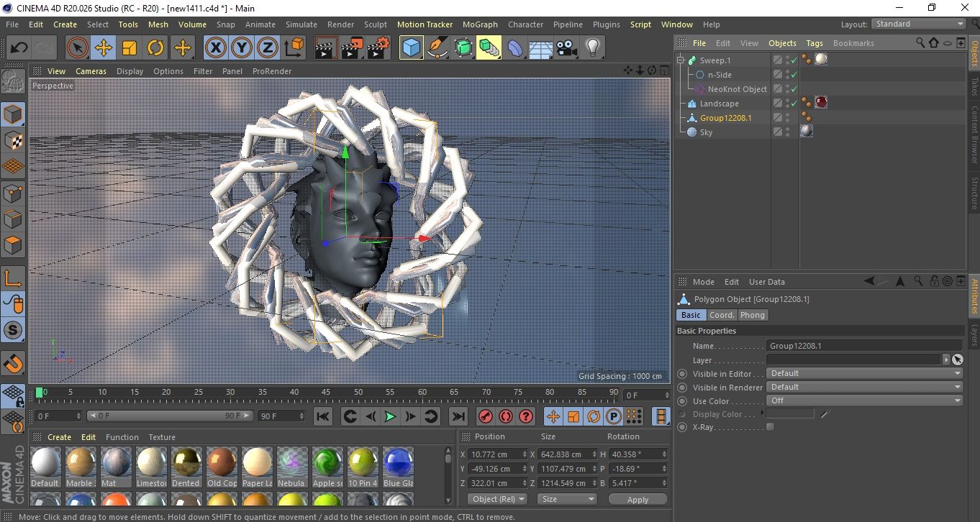Click the Play forward button in timeline
Screen dimensions: 980x522
click(x=389, y=416)
